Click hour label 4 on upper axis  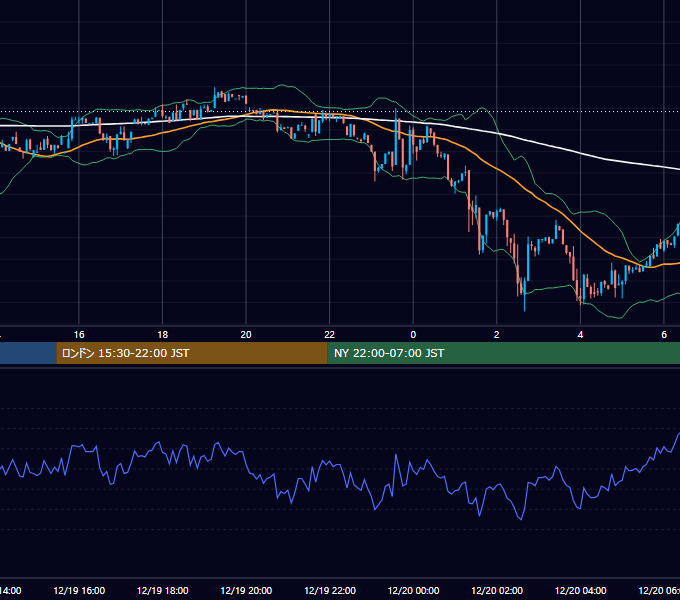pyautogui.click(x=580, y=335)
